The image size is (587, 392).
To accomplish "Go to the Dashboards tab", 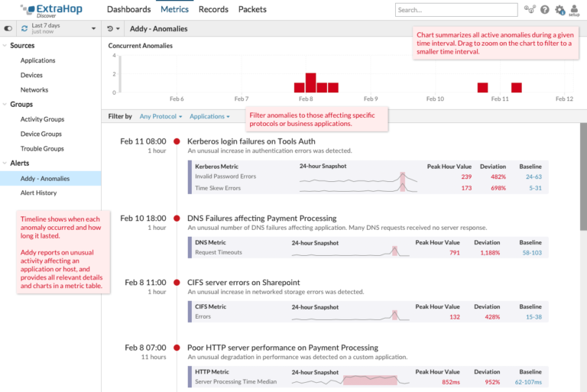I will pyautogui.click(x=128, y=9).
